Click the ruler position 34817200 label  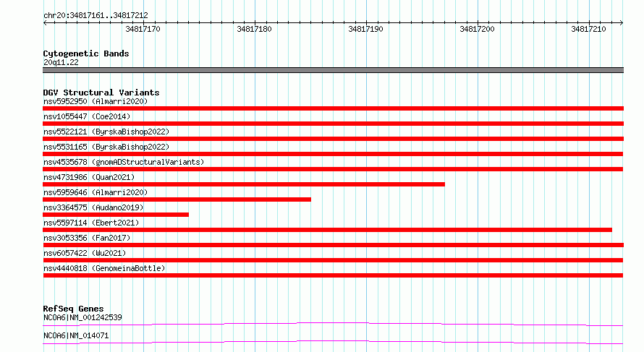(477, 29)
